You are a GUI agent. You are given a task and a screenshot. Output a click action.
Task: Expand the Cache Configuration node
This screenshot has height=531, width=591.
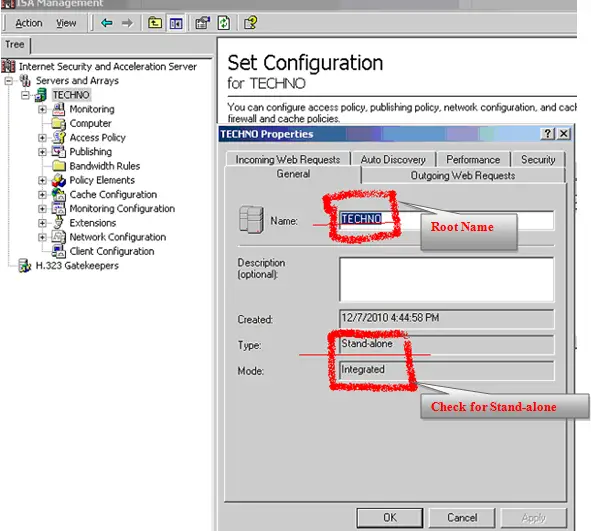[x=42, y=194]
